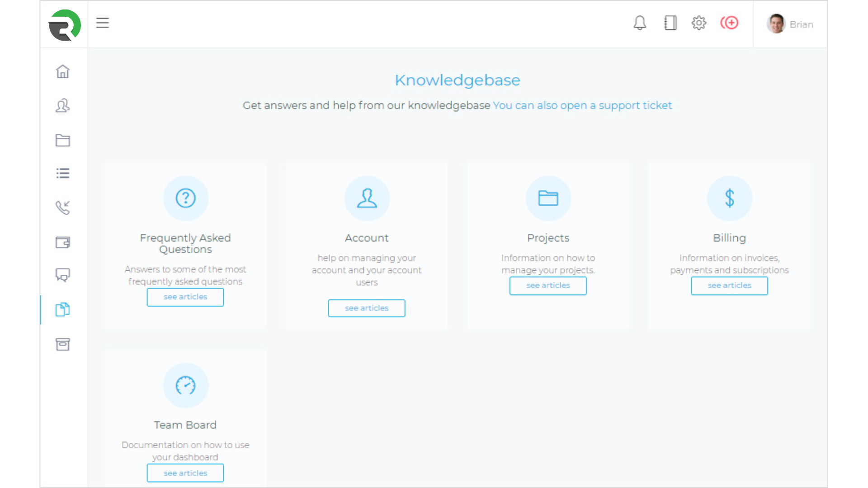
Task: Click the red quick-add plus icon
Action: 729,23
